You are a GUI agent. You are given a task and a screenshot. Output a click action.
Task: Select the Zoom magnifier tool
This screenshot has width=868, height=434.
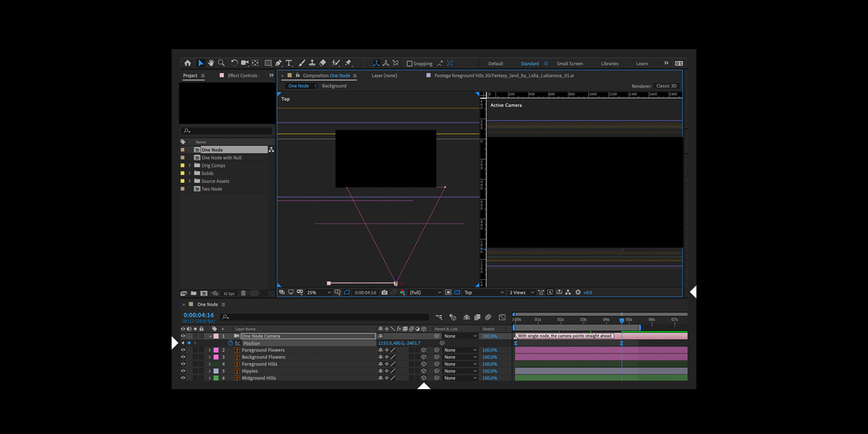click(x=221, y=64)
